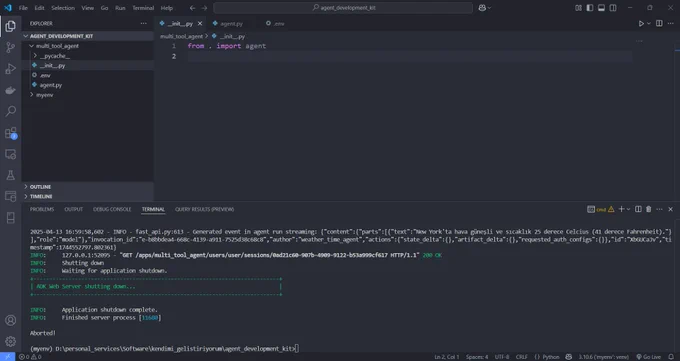Switch to the DEBUG CONSOLE panel tab
This screenshot has width=680, height=361.
click(x=112, y=209)
